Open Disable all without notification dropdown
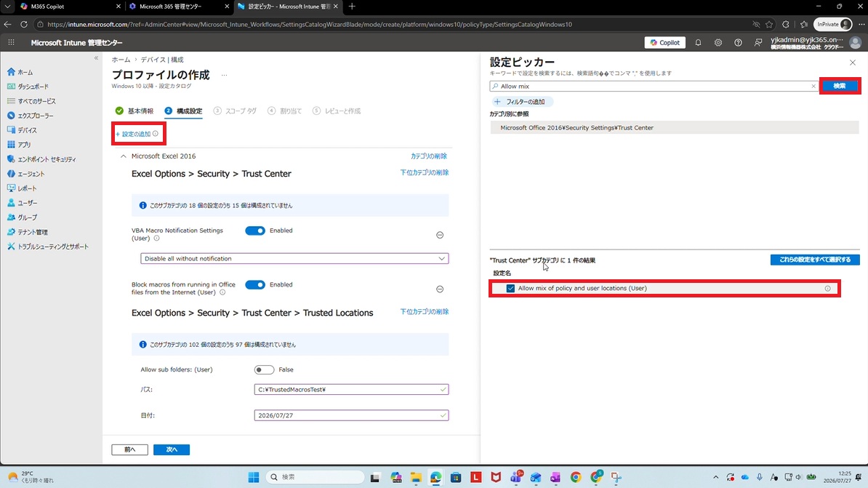 click(x=294, y=259)
